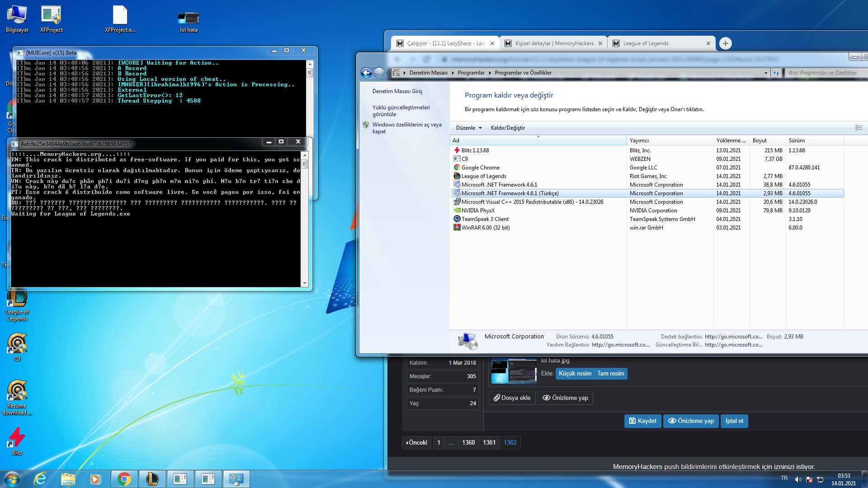The width and height of the screenshot is (868, 488).
Task: Select NVIDIA PhysX in the program list
Action: (647, 211)
